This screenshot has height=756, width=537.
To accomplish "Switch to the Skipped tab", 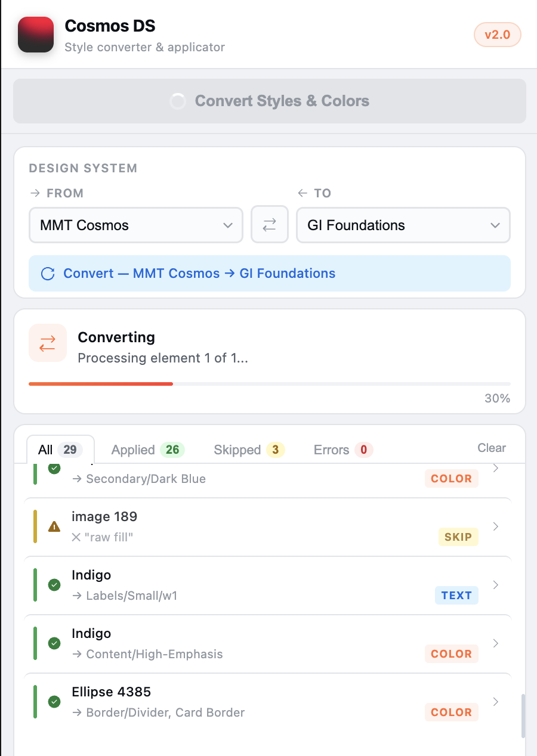I will [x=249, y=450].
